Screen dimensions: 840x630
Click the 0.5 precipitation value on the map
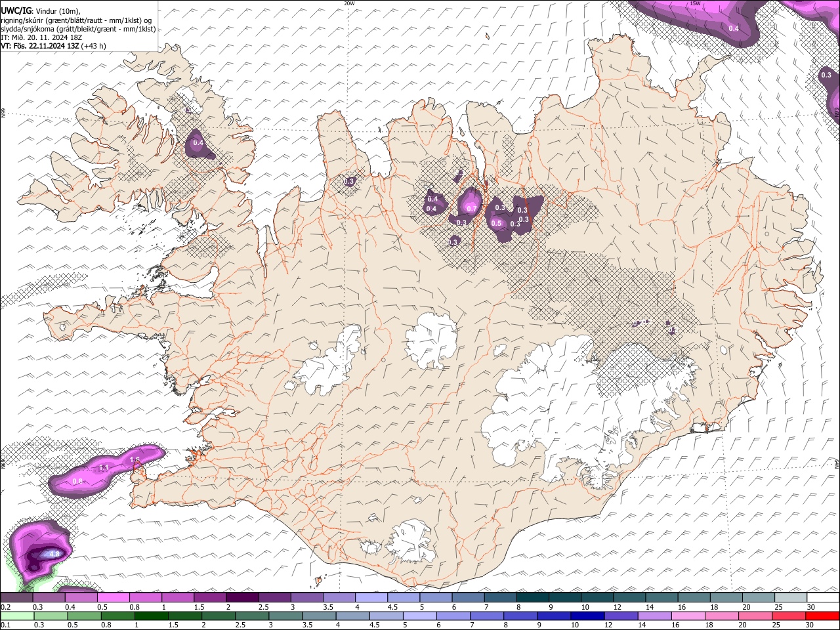496,223
